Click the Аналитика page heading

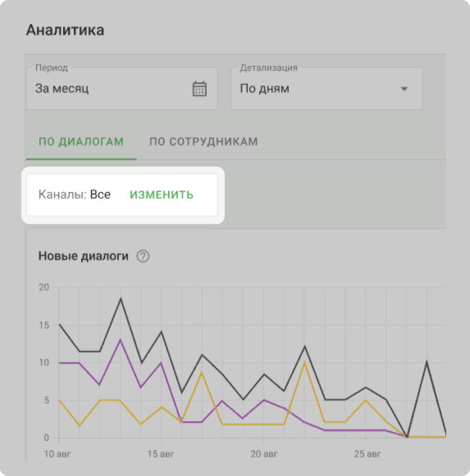coord(65,31)
